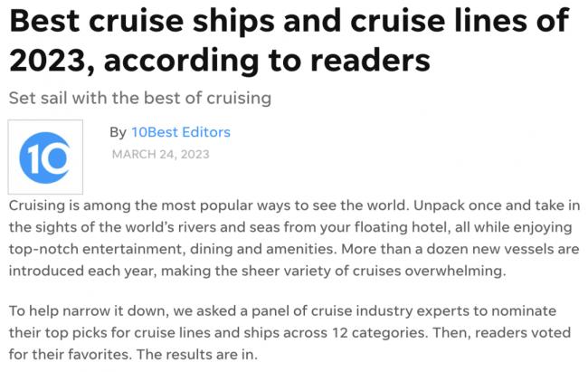
Task: Select the subtitle "Set sail with the best"
Action: (x=140, y=98)
